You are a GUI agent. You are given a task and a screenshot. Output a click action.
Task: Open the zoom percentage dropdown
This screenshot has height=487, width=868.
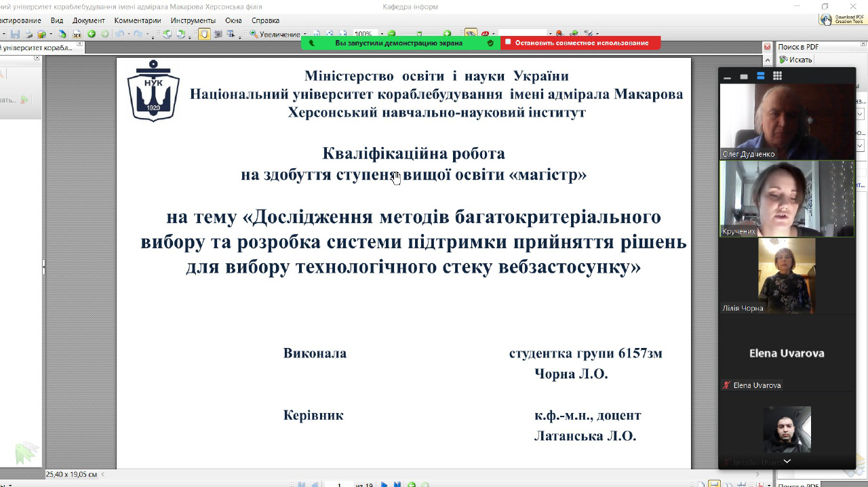(381, 34)
